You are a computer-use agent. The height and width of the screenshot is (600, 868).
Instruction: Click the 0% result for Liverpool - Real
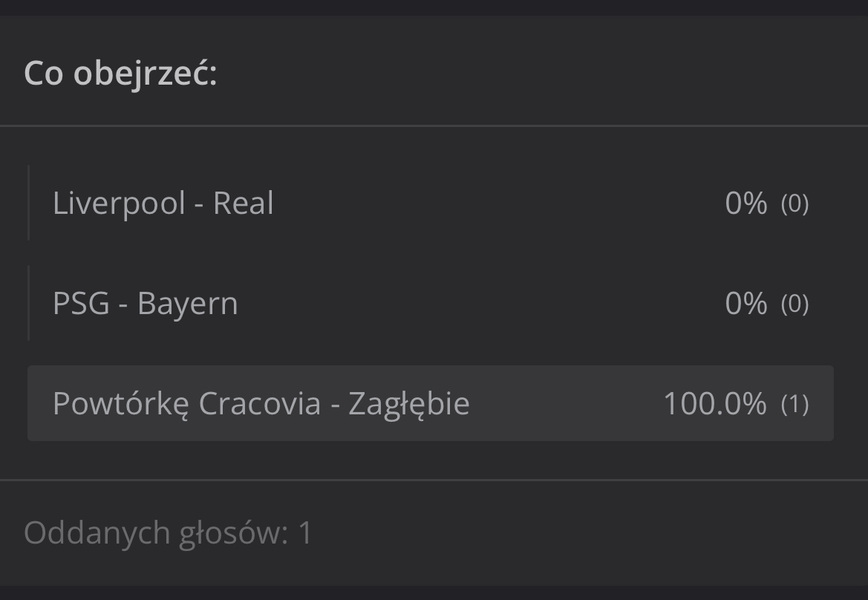(x=745, y=203)
